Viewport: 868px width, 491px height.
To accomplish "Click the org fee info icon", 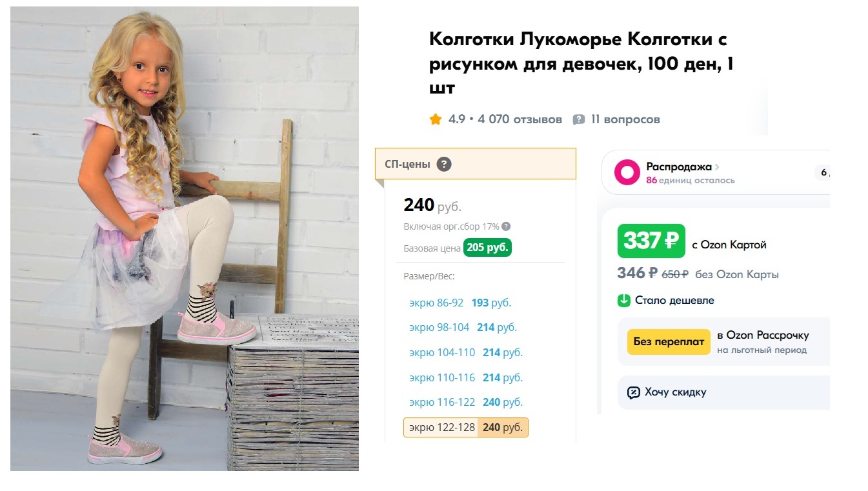I will click(x=506, y=226).
